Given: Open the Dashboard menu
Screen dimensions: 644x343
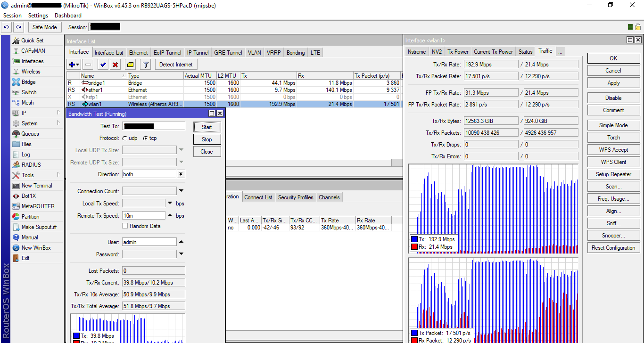Looking at the screenshot, I should 68,16.
